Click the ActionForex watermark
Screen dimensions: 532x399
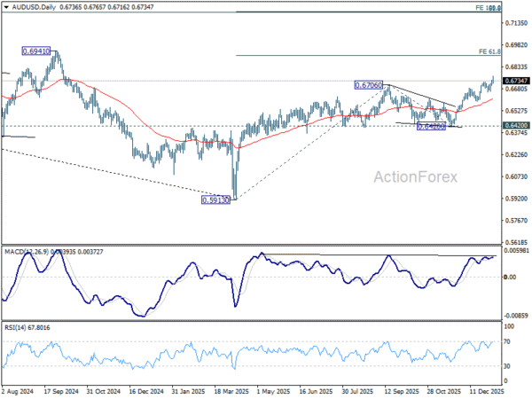coord(417,176)
